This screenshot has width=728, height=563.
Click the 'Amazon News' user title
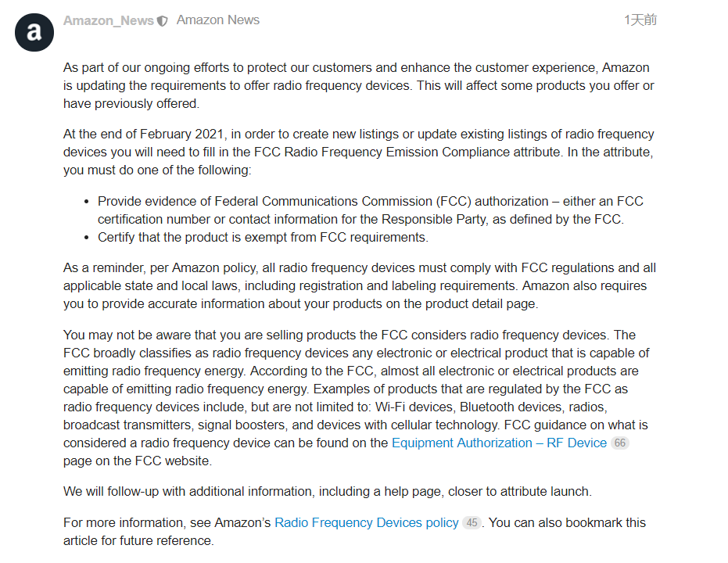[x=217, y=20]
